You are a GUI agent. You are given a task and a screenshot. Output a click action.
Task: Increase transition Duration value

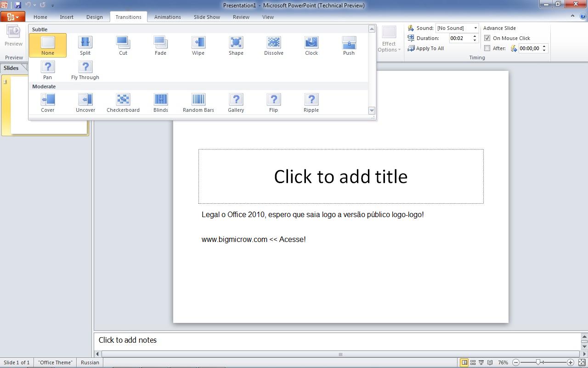click(475, 36)
